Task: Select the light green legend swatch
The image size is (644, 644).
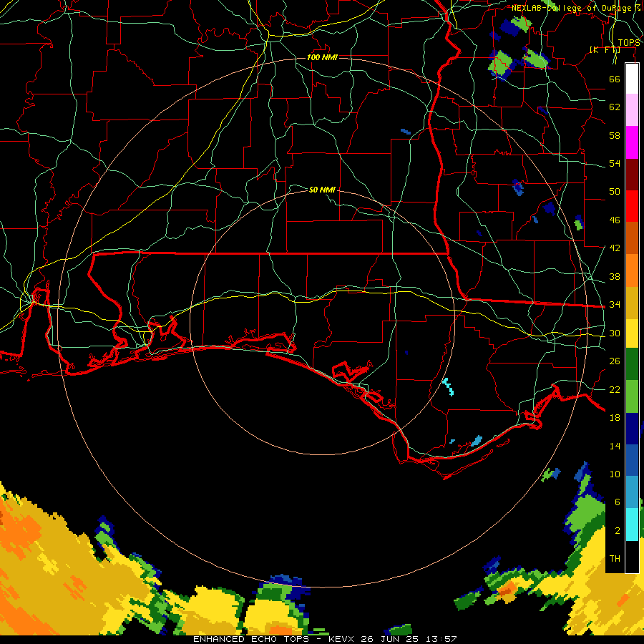Action: [632, 396]
